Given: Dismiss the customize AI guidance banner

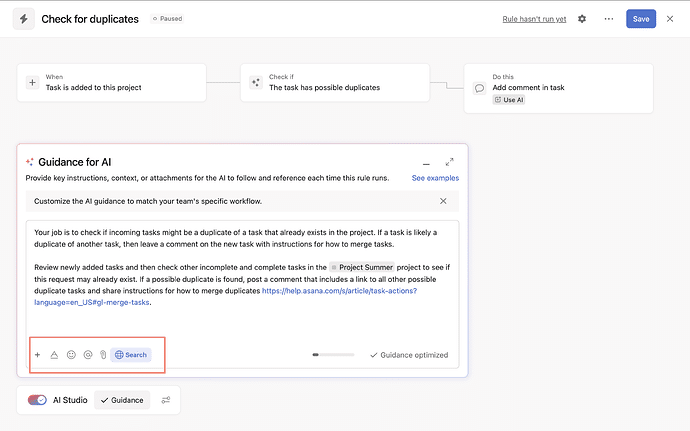Looking at the screenshot, I should point(443,201).
